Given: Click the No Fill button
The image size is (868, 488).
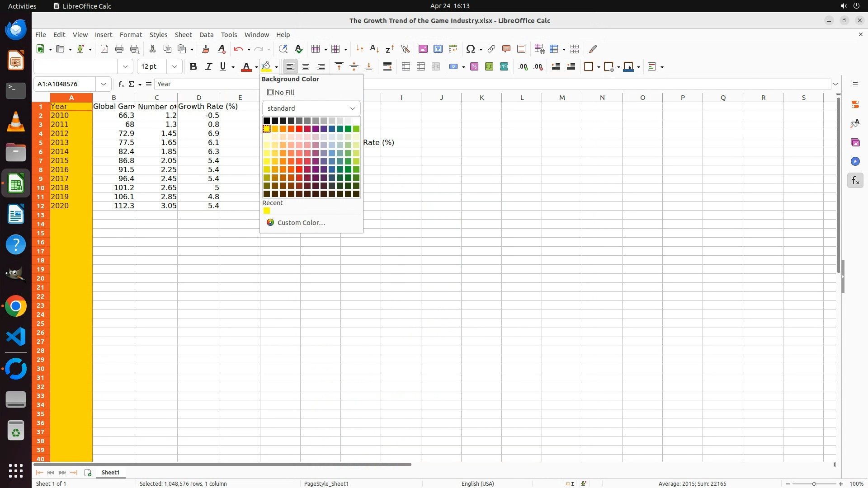Looking at the screenshot, I should pyautogui.click(x=281, y=93).
